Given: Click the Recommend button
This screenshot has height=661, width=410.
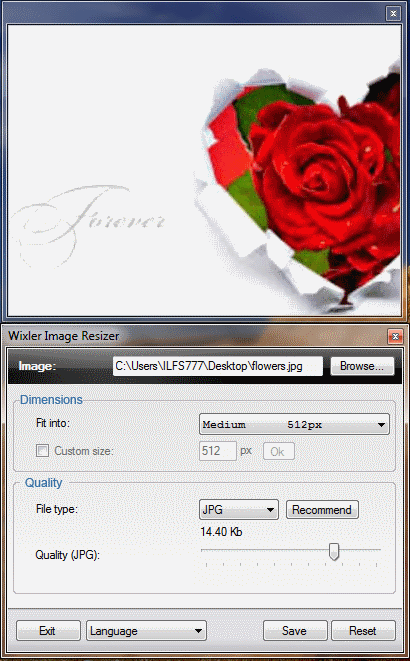Looking at the screenshot, I should (x=322, y=510).
